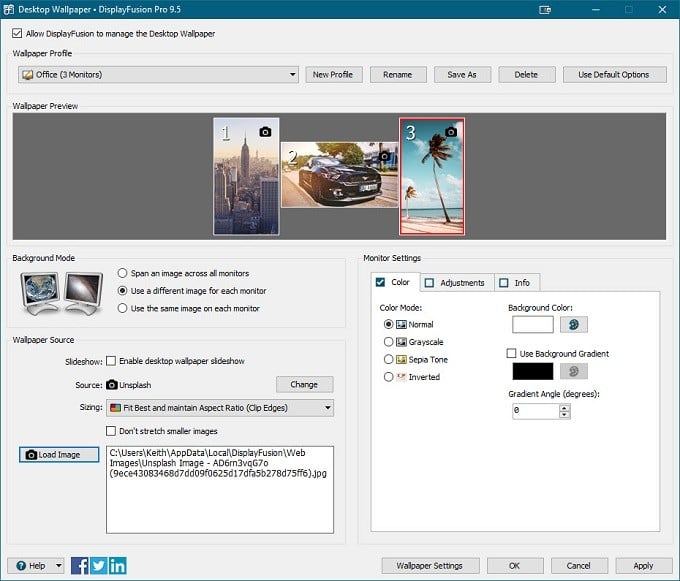Select the monitor 2 car wallpaper thumbnail
Image resolution: width=680 pixels, height=581 pixels.
339,175
